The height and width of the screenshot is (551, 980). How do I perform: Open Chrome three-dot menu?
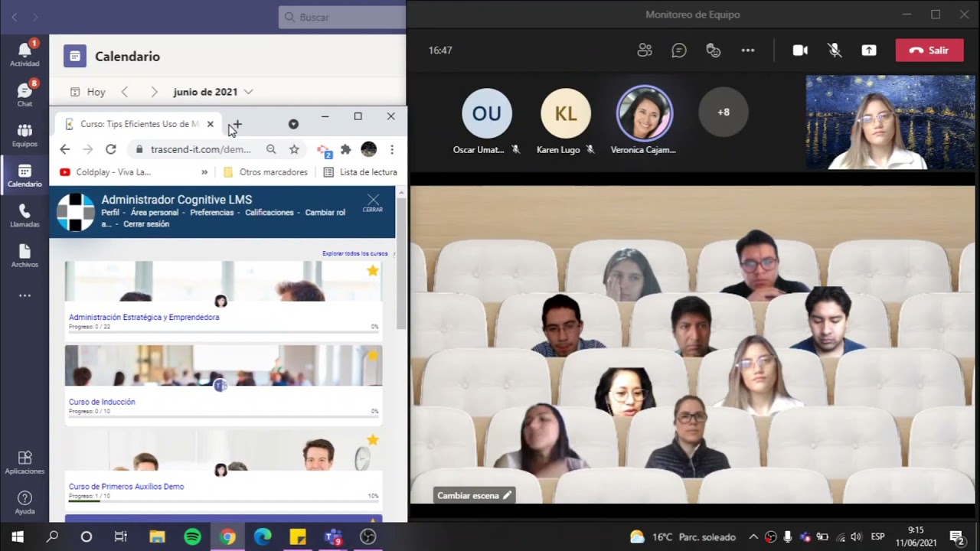pos(392,149)
